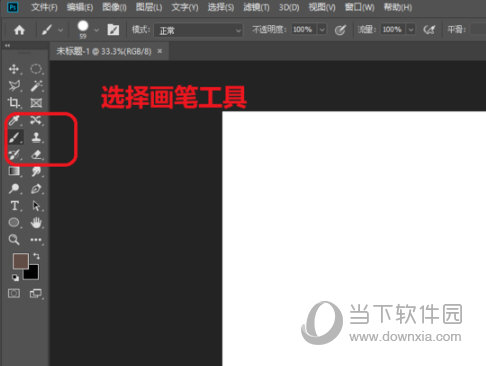486x366 pixels.
Task: Toggle Quick Mask mode
Action: tap(14, 293)
